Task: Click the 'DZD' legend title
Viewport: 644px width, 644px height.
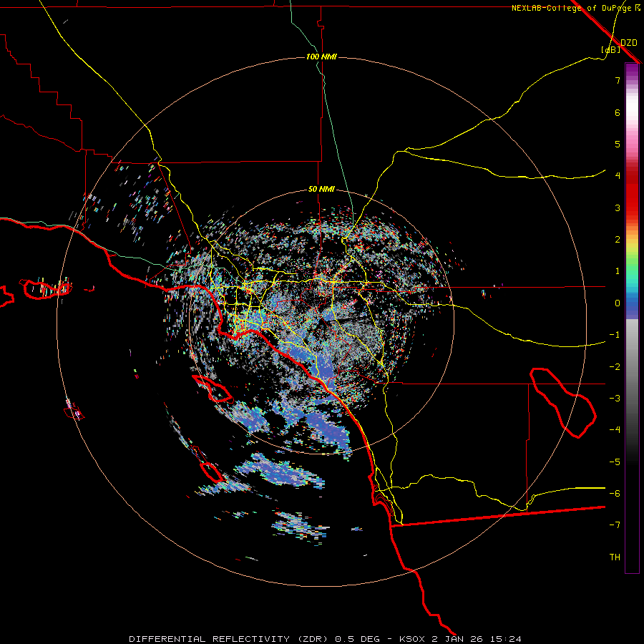Action: point(628,43)
